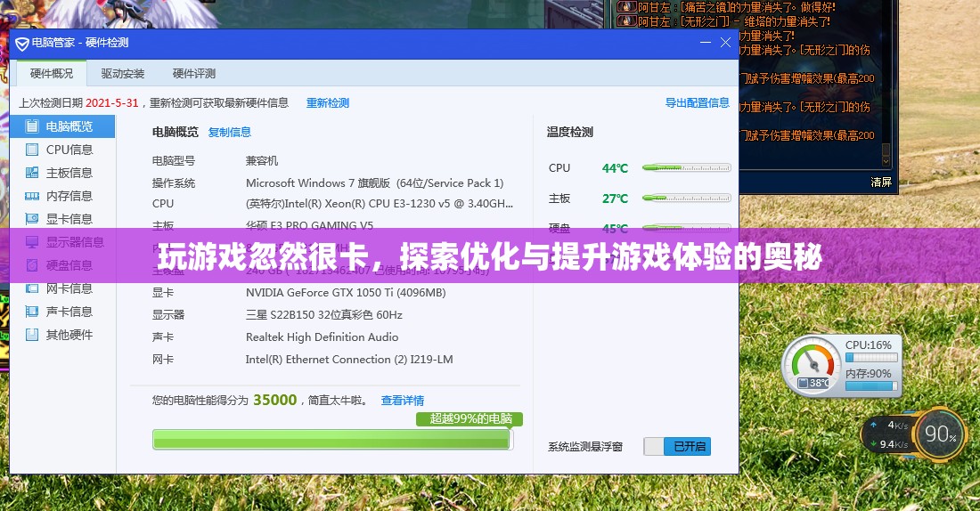Click the download speed arrow icon
The height and width of the screenshot is (511, 980).
pos(873,444)
